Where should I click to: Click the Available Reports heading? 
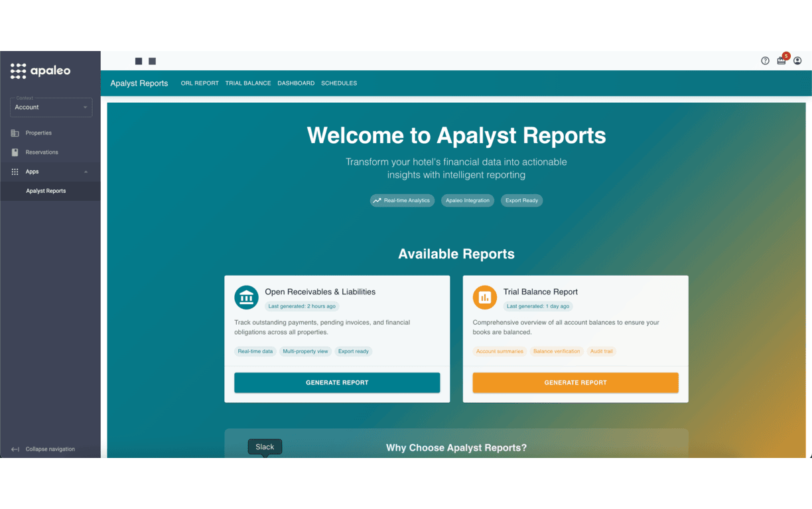[x=456, y=254]
